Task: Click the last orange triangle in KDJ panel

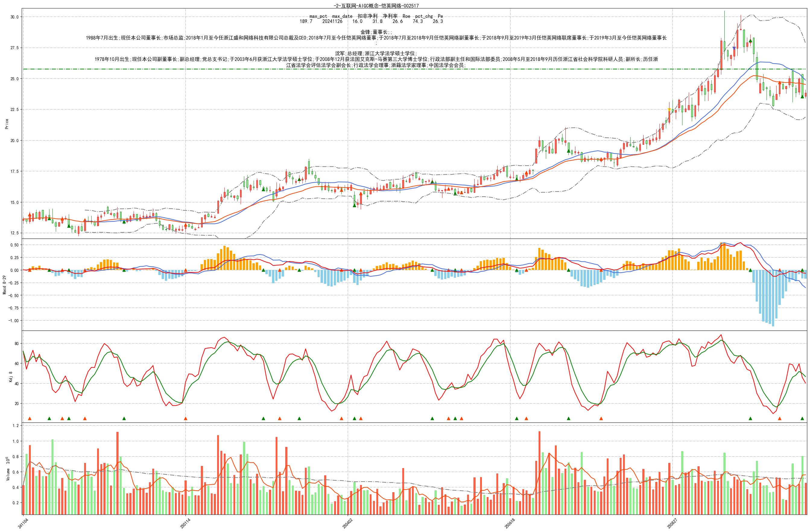Action: [780, 418]
